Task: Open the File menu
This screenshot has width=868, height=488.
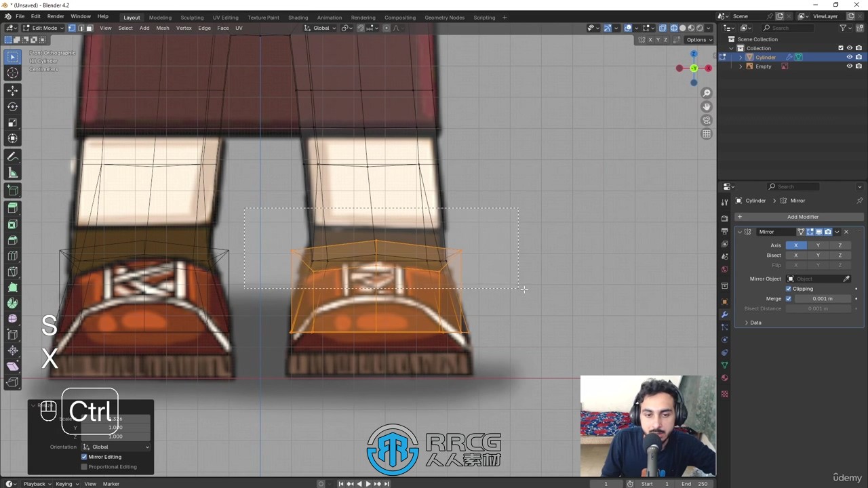Action: [x=20, y=16]
